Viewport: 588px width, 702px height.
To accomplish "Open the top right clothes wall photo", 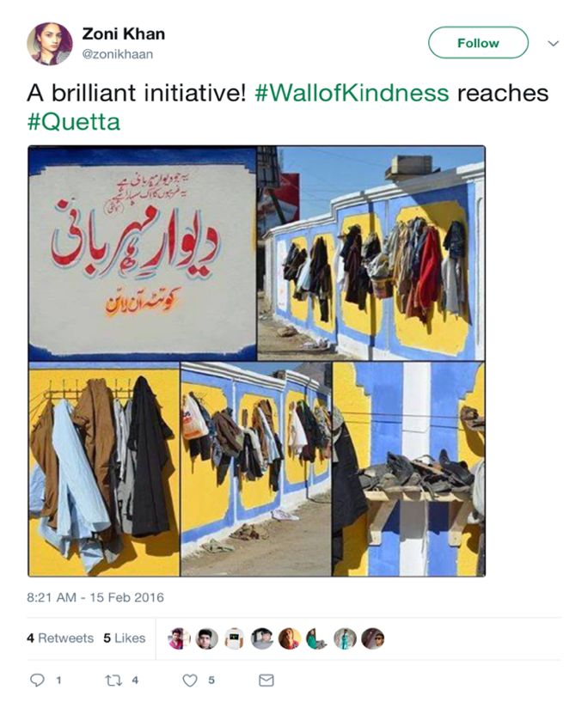I will 371,253.
